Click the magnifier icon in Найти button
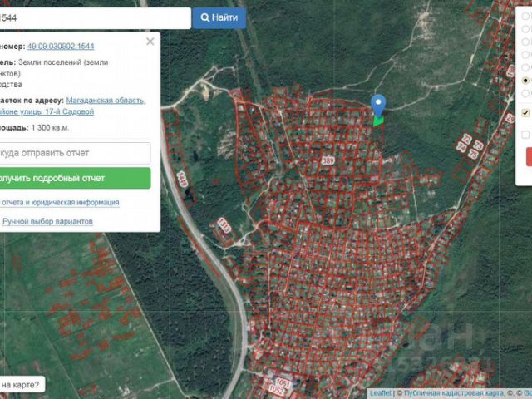 pyautogui.click(x=204, y=17)
